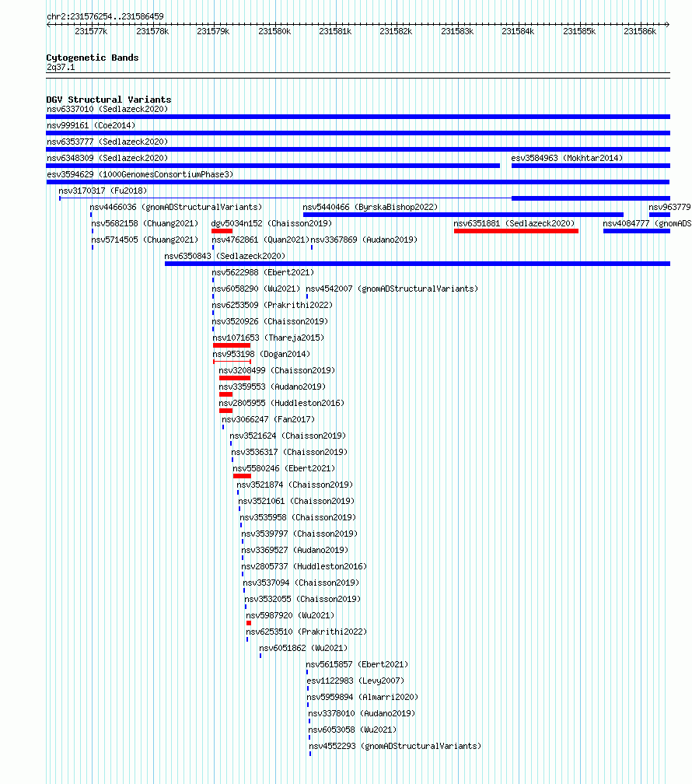
Task: Open the nsv6353777 (Sedlazeck2020) label
Action: click(x=107, y=142)
